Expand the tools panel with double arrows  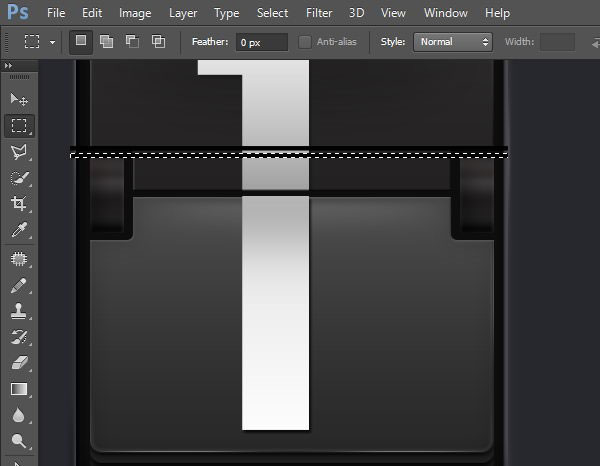point(9,66)
